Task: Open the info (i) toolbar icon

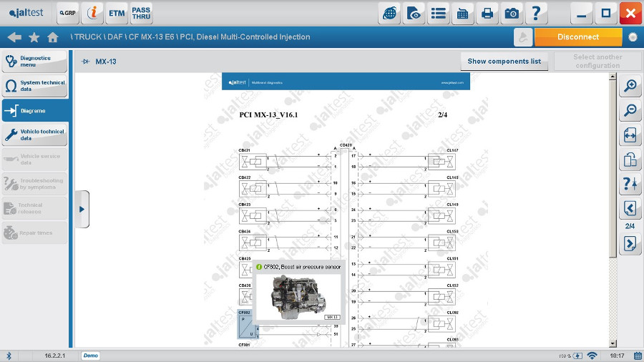Action: 92,13
